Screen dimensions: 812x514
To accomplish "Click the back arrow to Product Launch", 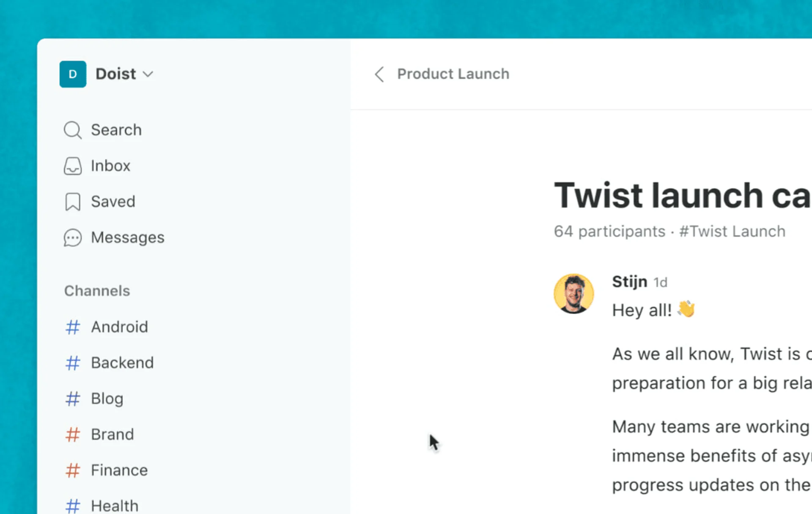I will pos(379,74).
